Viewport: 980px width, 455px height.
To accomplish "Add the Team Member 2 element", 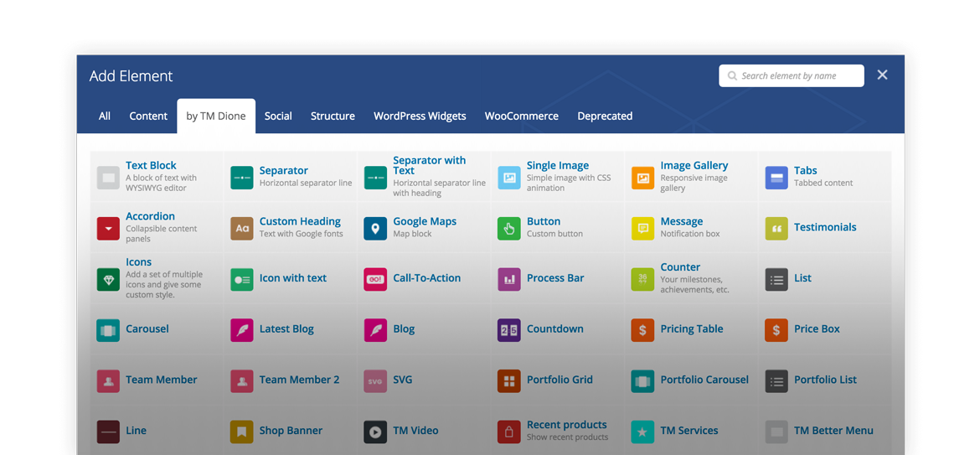I will [x=299, y=380].
